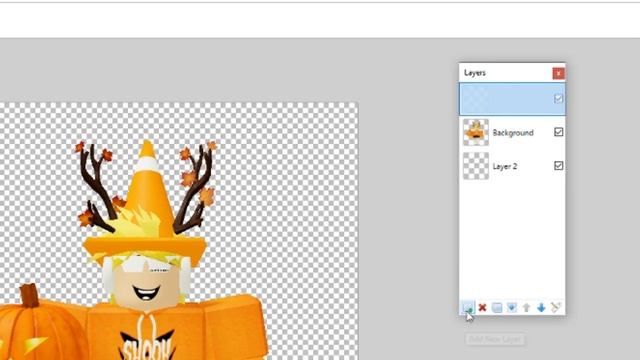The width and height of the screenshot is (640, 360).
Task: Open layer properties icon
Action: (x=556, y=307)
